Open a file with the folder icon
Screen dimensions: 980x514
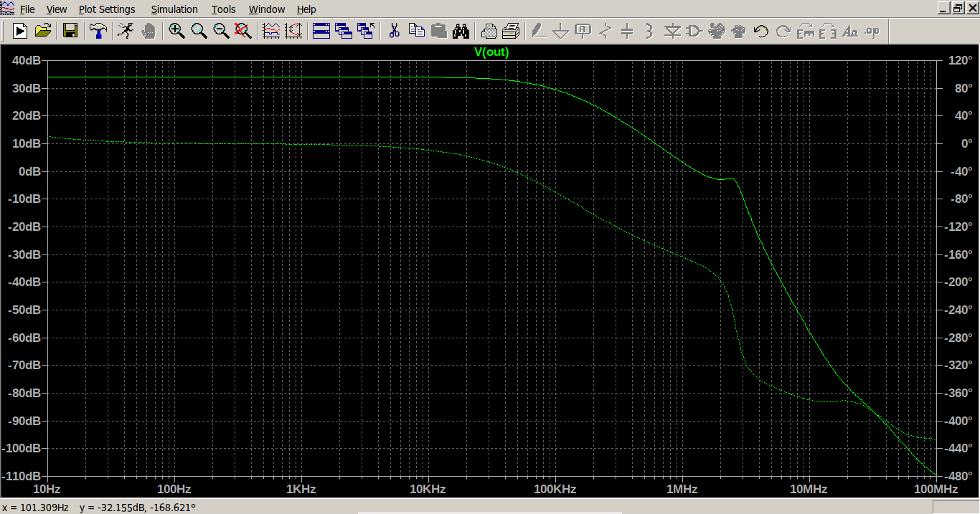[x=43, y=31]
